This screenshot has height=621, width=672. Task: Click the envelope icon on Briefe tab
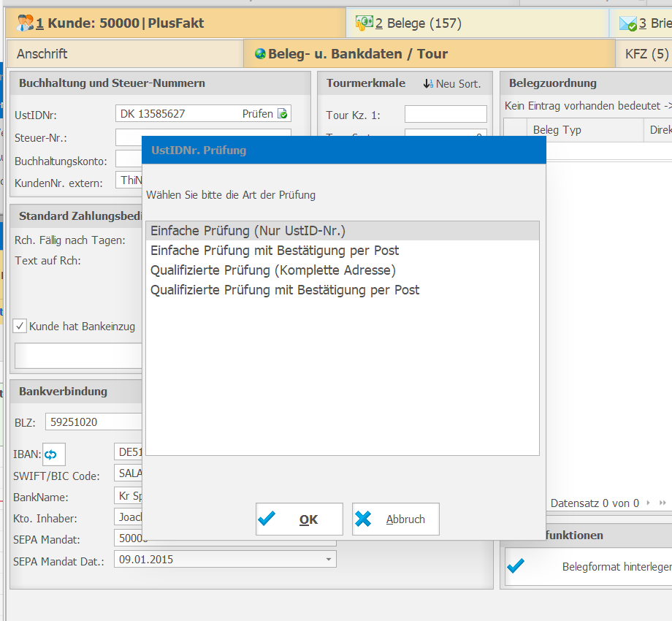click(628, 23)
